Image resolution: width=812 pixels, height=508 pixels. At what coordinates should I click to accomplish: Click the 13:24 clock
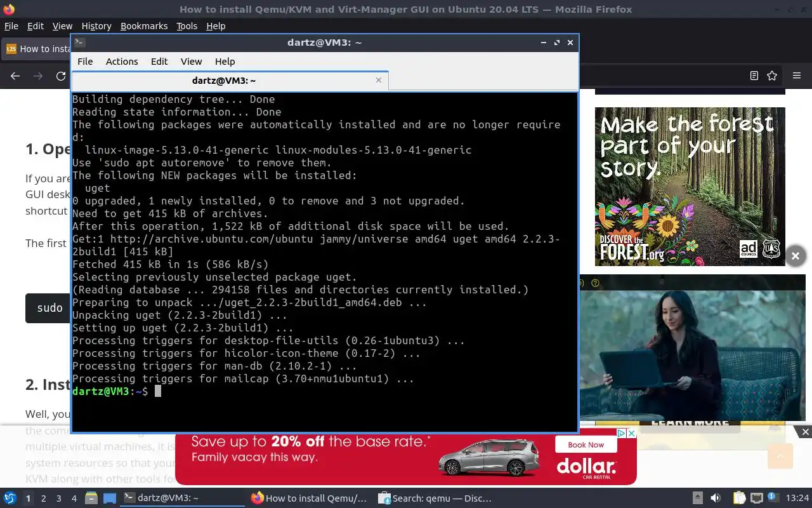tap(797, 498)
